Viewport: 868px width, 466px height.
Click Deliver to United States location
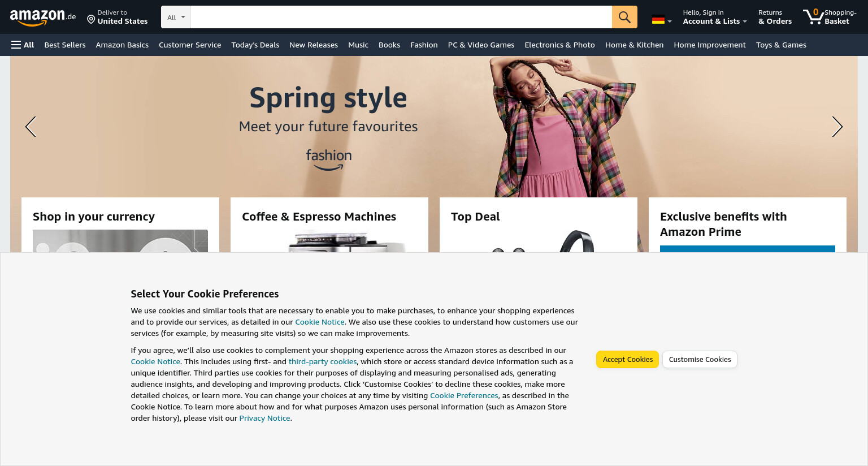click(x=118, y=17)
